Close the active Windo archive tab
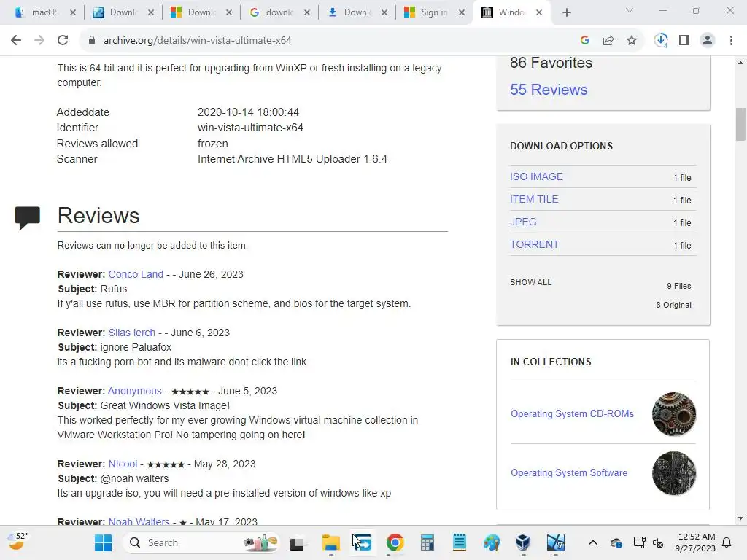Viewport: 747px width, 560px height. tap(539, 13)
